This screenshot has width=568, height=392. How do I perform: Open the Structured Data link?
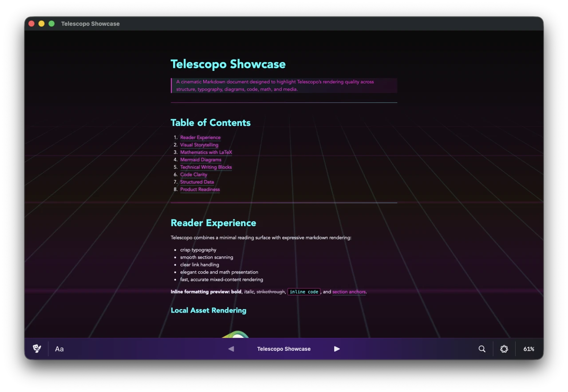(197, 182)
